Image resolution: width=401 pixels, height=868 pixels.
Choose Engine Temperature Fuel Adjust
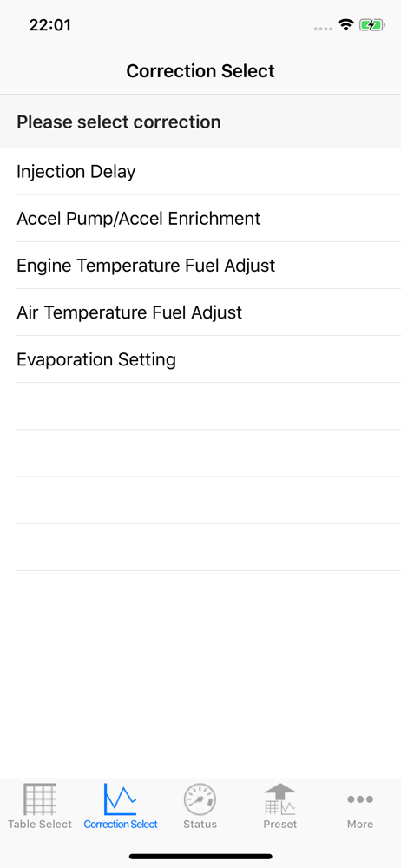tap(200, 265)
